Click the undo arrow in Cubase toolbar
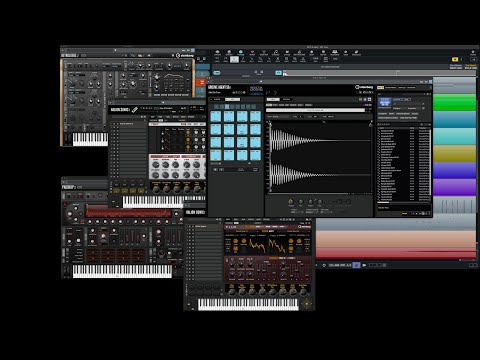The image size is (480, 360). tap(217, 59)
